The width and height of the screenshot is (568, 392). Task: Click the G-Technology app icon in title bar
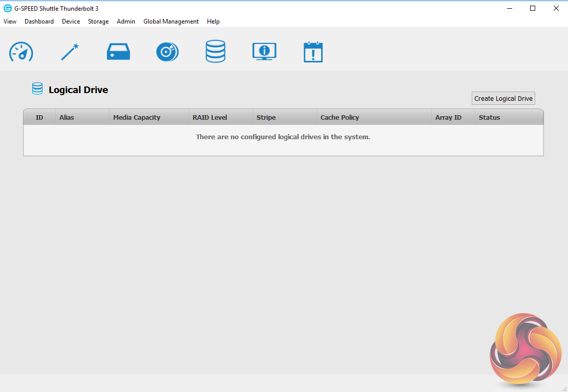tap(7, 8)
